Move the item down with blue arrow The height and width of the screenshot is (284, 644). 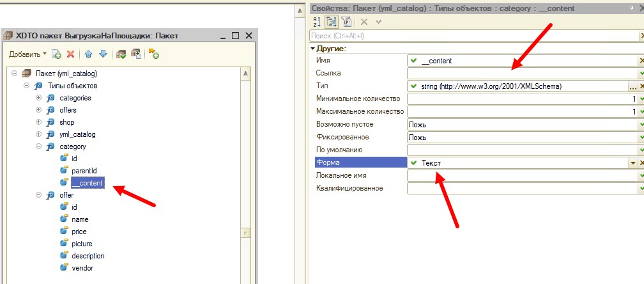103,54
